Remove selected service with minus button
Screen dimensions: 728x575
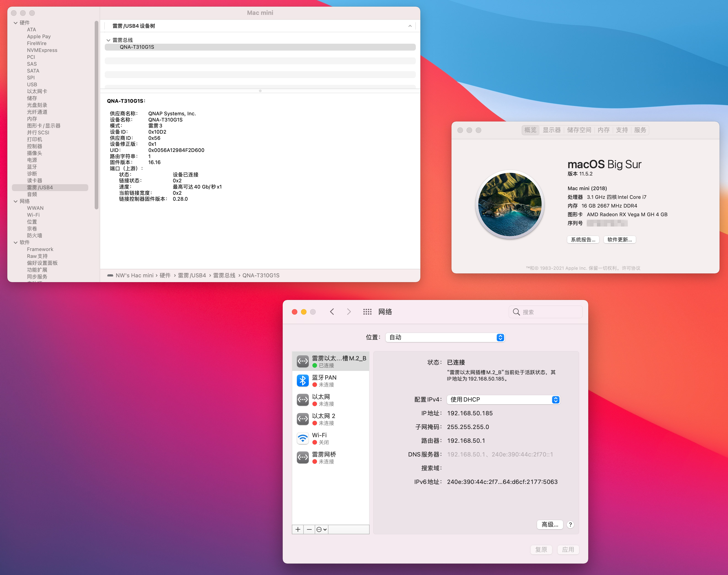pos(309,529)
